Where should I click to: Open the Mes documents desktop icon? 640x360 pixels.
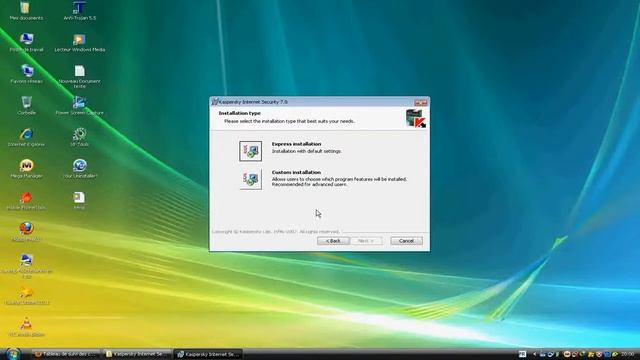coord(26,11)
